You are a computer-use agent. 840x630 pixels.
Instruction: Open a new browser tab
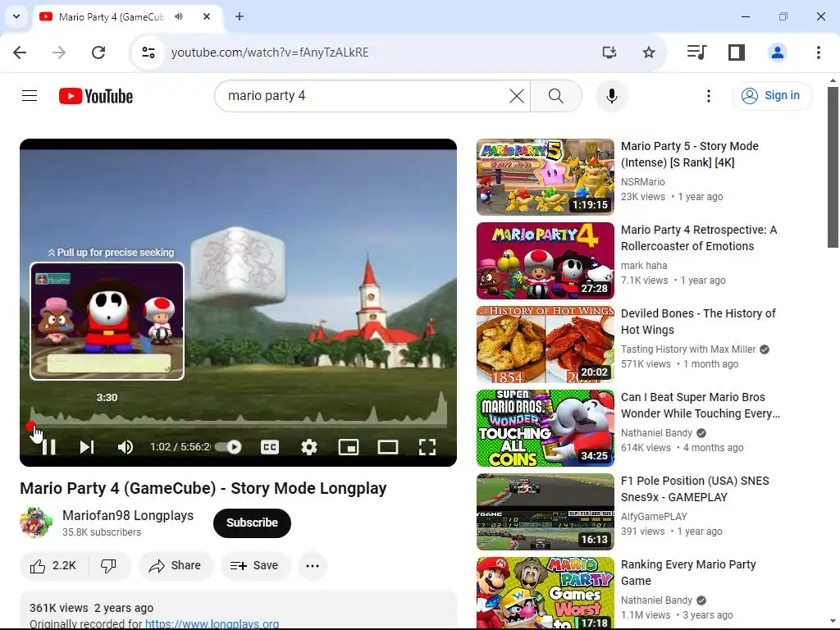(240, 16)
